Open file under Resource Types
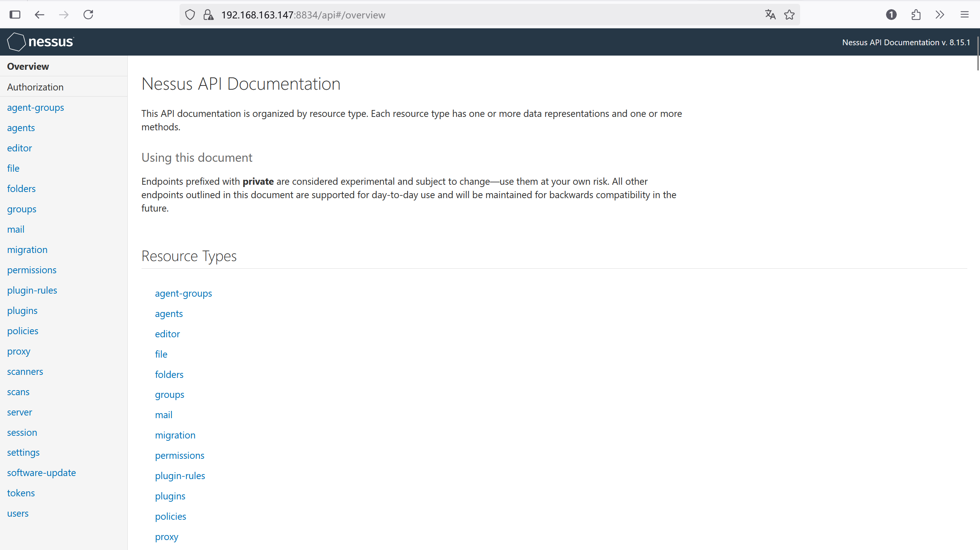The image size is (980, 550). point(161,355)
